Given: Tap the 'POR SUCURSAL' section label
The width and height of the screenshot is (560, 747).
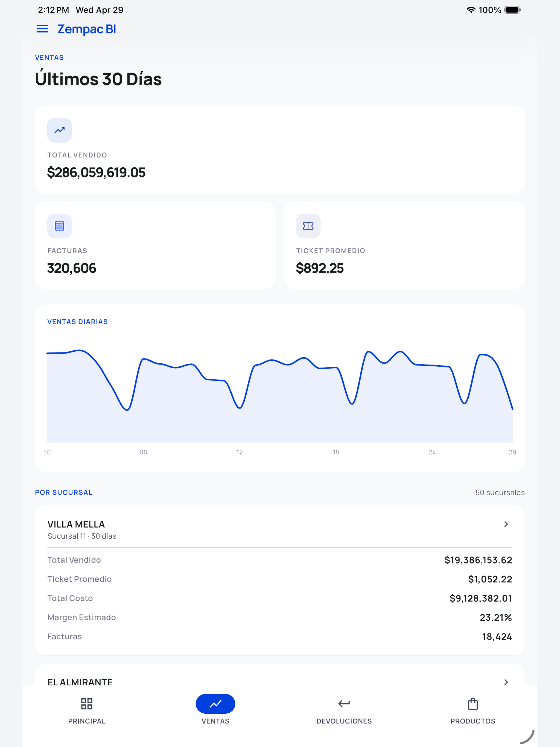Looking at the screenshot, I should point(63,493).
